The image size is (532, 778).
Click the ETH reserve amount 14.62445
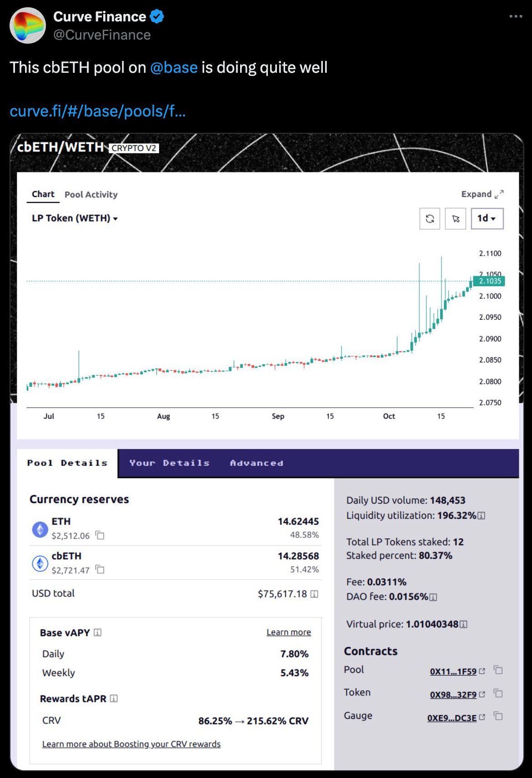tap(298, 521)
